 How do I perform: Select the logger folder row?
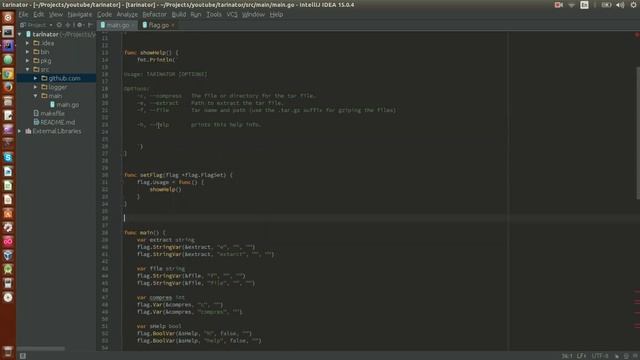pyautogui.click(x=56, y=87)
